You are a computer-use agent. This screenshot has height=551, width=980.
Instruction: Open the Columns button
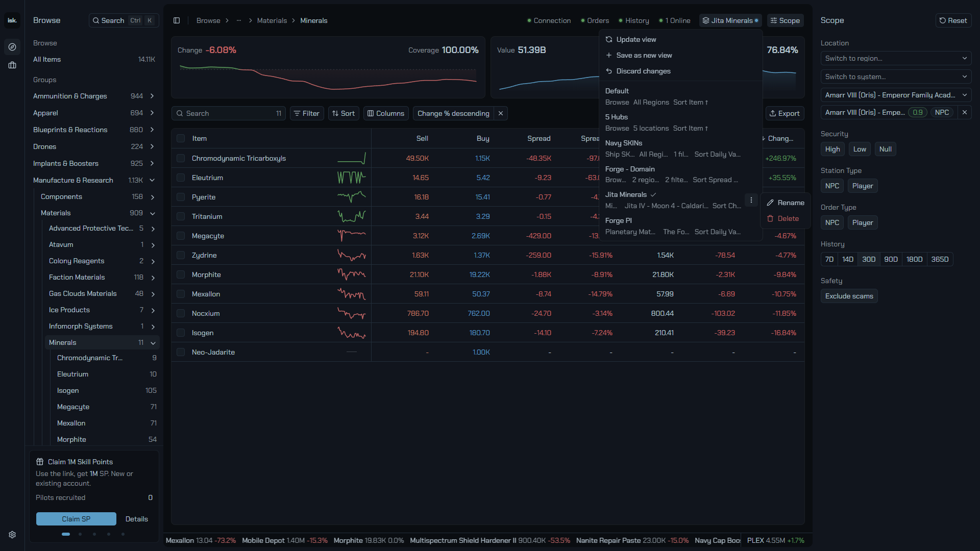tap(386, 113)
